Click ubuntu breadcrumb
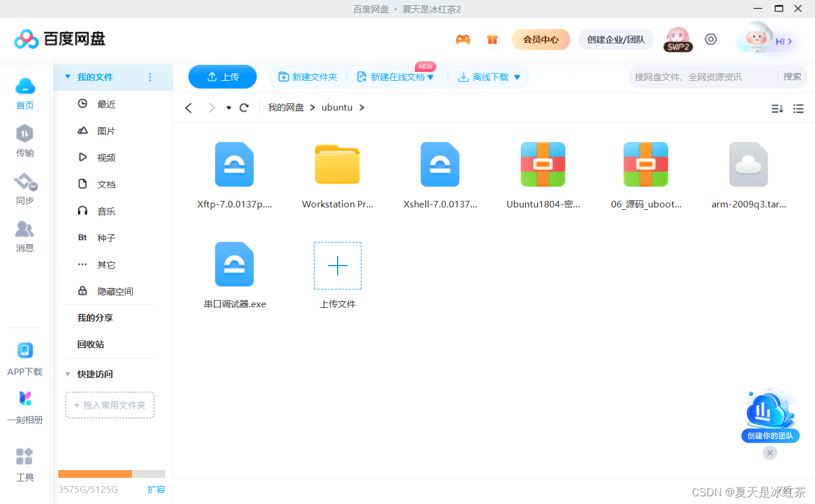This screenshot has width=815, height=504. [337, 108]
